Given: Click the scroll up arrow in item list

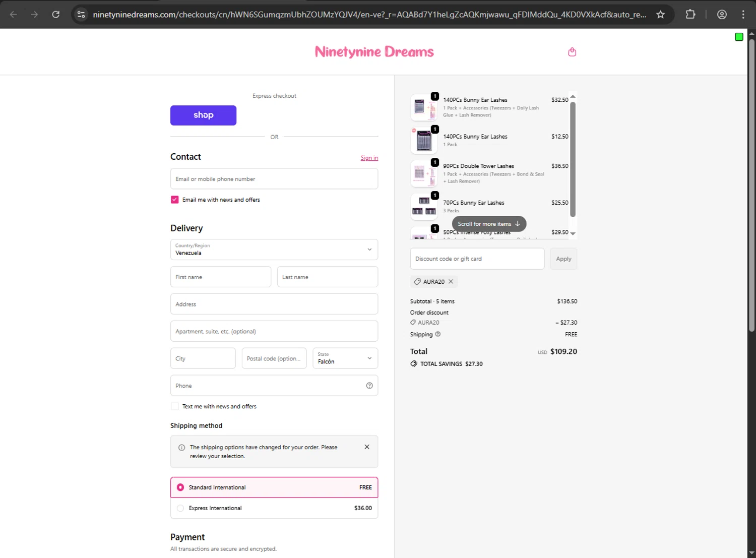Looking at the screenshot, I should pyautogui.click(x=573, y=96).
